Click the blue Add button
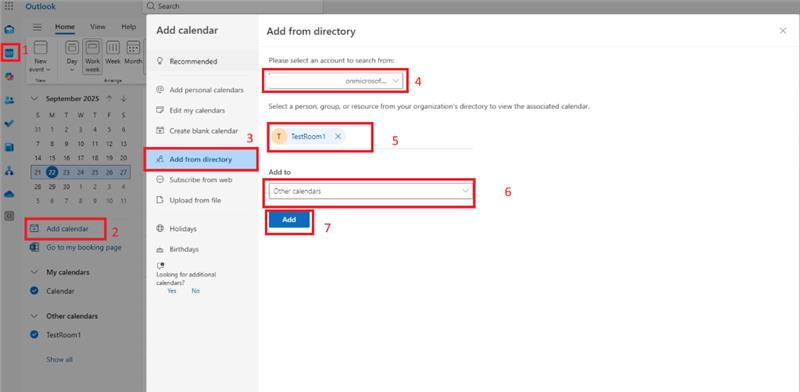The width and height of the screenshot is (800, 392). 289,219
